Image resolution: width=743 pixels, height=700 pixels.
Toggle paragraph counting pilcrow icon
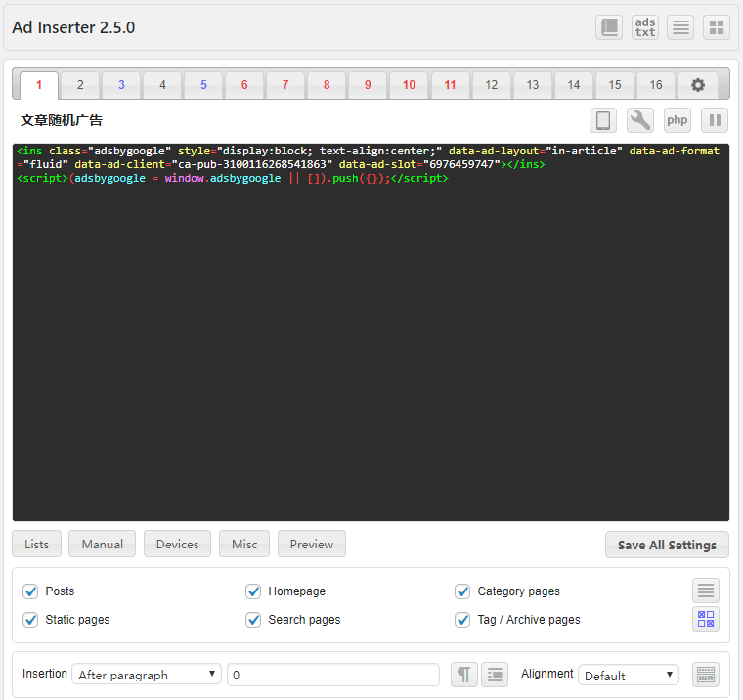(x=464, y=675)
